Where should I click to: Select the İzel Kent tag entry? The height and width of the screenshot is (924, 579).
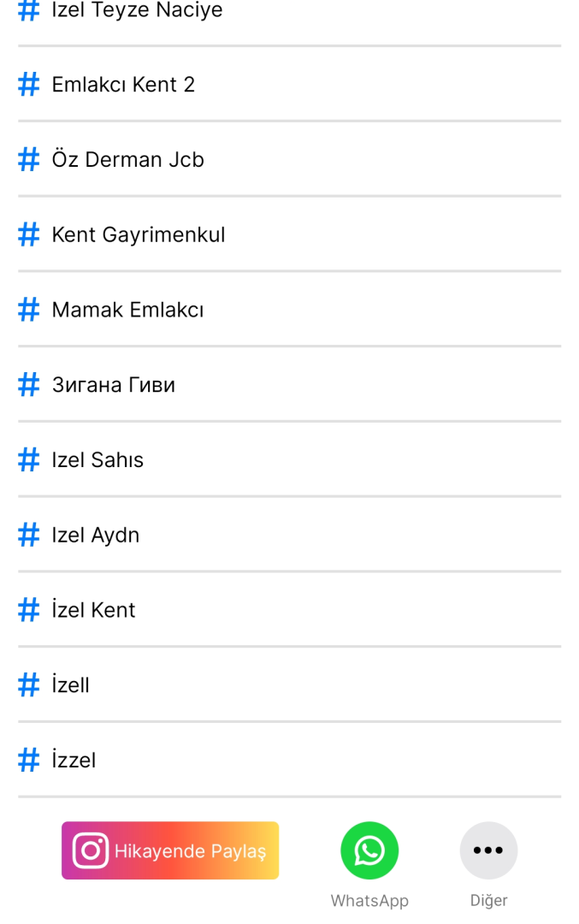coord(93,610)
